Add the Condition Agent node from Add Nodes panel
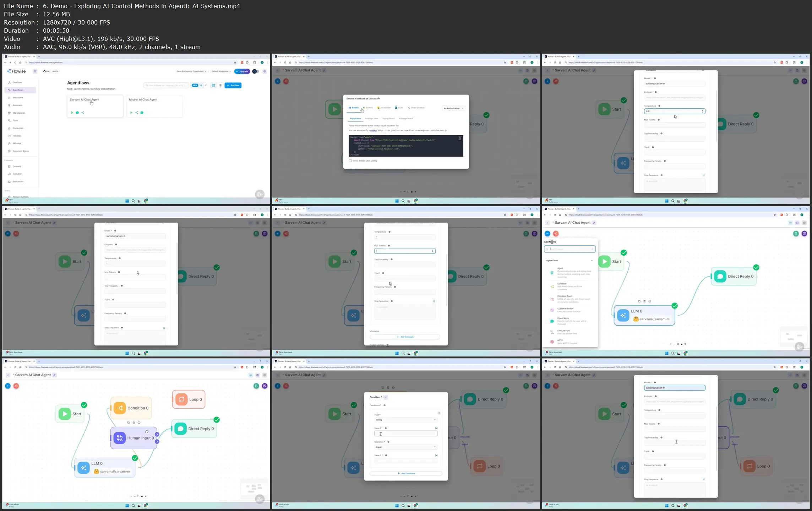 (x=570, y=299)
